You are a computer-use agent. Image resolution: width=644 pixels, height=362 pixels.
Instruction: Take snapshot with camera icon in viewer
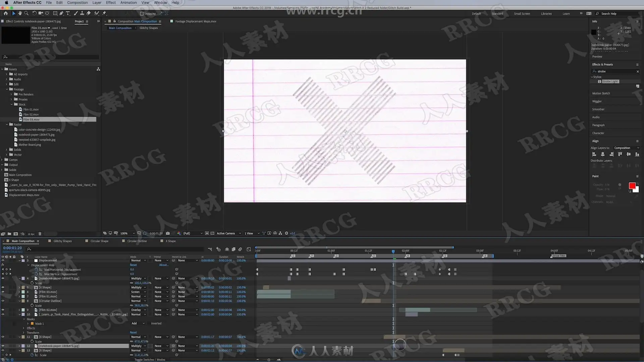click(168, 233)
